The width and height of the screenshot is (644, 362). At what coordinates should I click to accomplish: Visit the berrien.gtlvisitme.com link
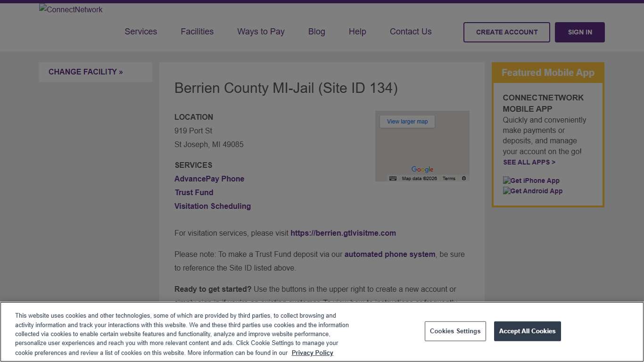pos(343,233)
